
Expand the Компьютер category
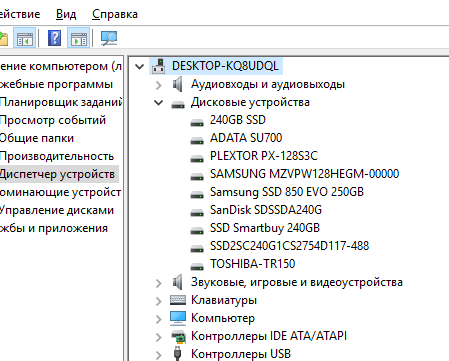click(x=159, y=319)
